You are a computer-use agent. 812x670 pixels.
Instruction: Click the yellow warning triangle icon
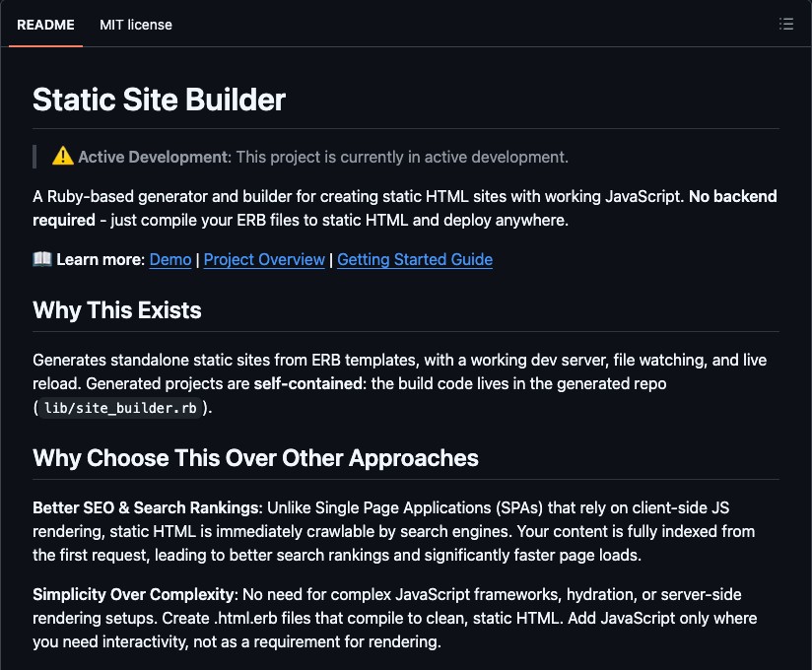click(x=63, y=156)
